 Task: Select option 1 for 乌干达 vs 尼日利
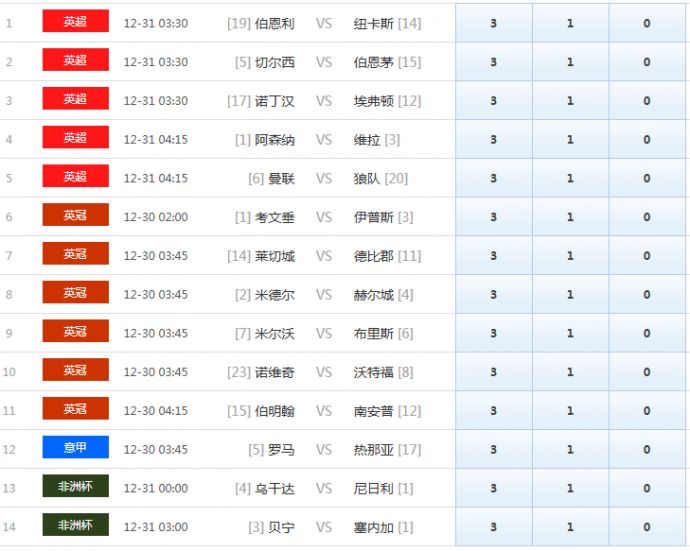point(570,489)
